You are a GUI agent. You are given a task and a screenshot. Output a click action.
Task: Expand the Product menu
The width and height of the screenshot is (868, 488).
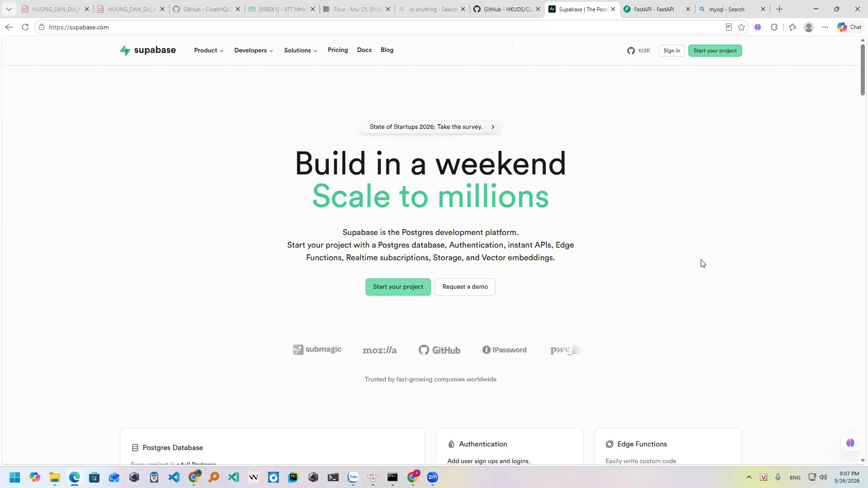[x=209, y=50]
